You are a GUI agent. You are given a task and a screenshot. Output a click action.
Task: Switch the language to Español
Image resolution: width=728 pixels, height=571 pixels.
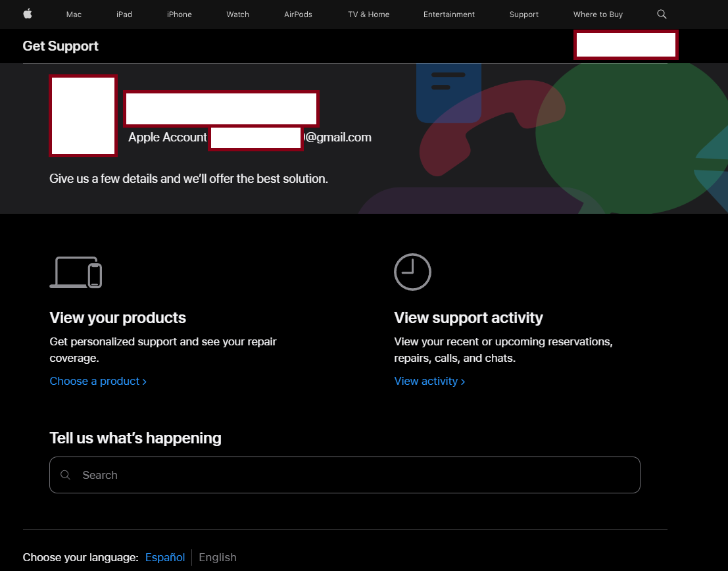[x=165, y=557]
